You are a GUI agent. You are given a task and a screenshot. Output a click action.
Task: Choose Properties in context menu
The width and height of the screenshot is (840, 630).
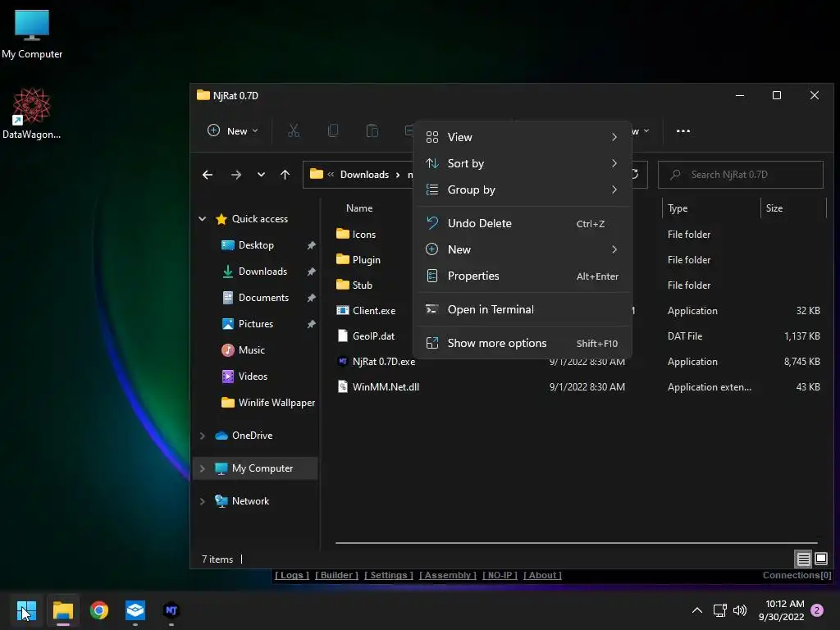(x=523, y=276)
